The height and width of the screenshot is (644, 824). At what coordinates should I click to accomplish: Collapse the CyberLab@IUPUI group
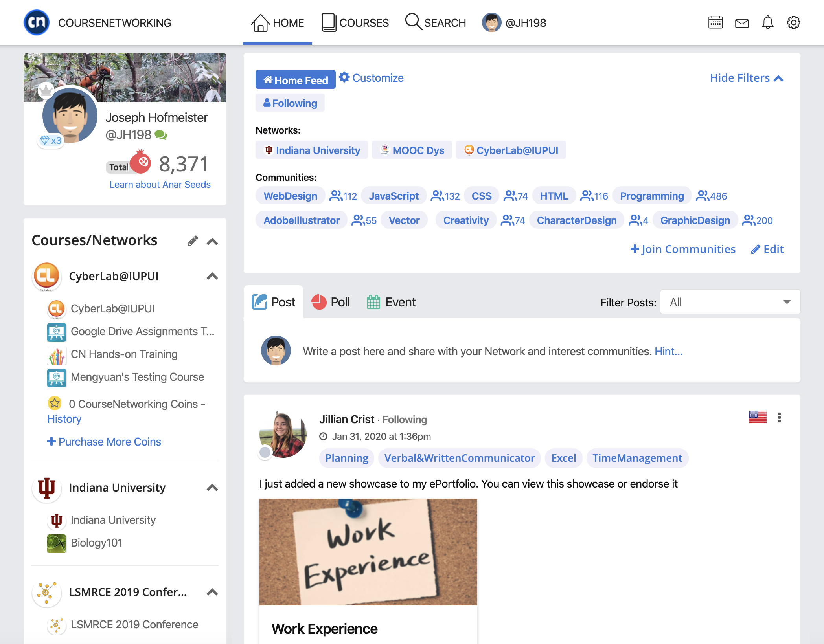pyautogui.click(x=212, y=276)
